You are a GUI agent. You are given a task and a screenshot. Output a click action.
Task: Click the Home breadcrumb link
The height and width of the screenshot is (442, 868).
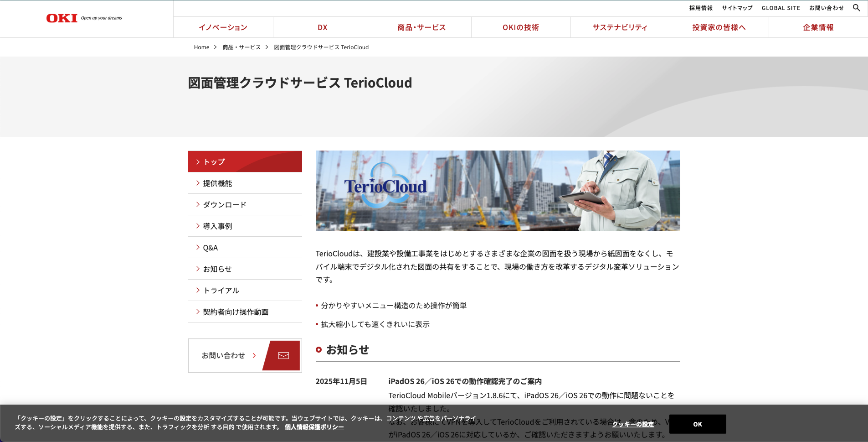(201, 47)
